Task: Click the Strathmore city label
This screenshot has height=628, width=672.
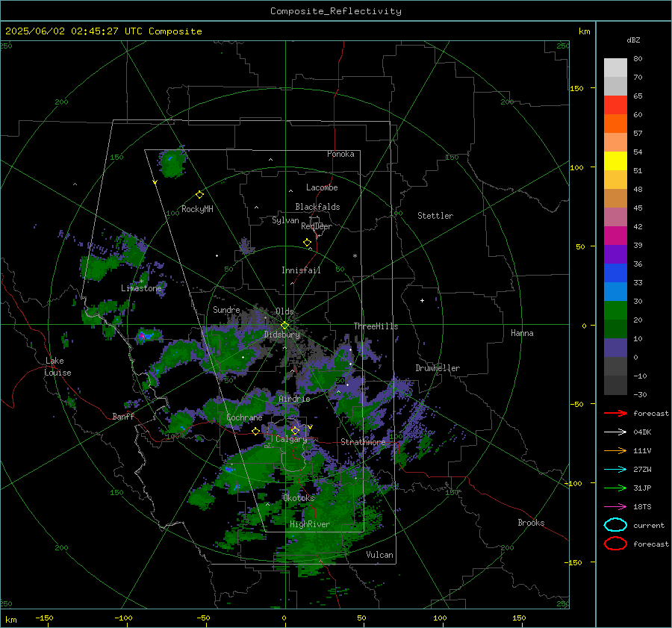Action: pyautogui.click(x=363, y=441)
